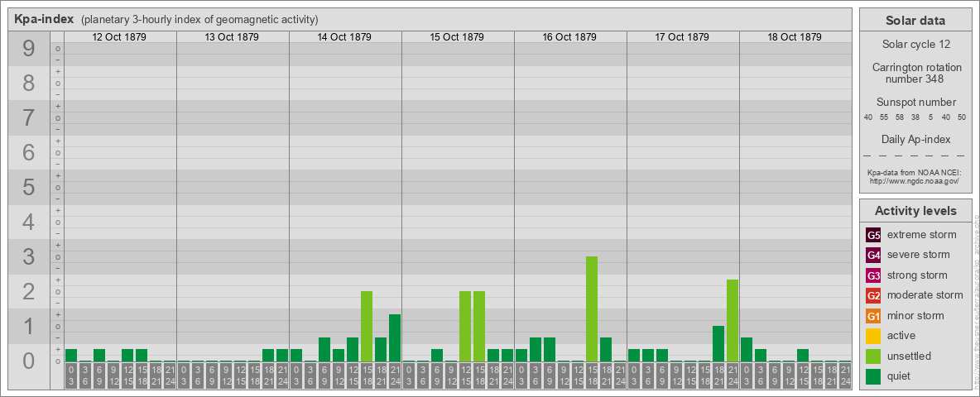Click the G2 moderate storm icon

coord(873,295)
